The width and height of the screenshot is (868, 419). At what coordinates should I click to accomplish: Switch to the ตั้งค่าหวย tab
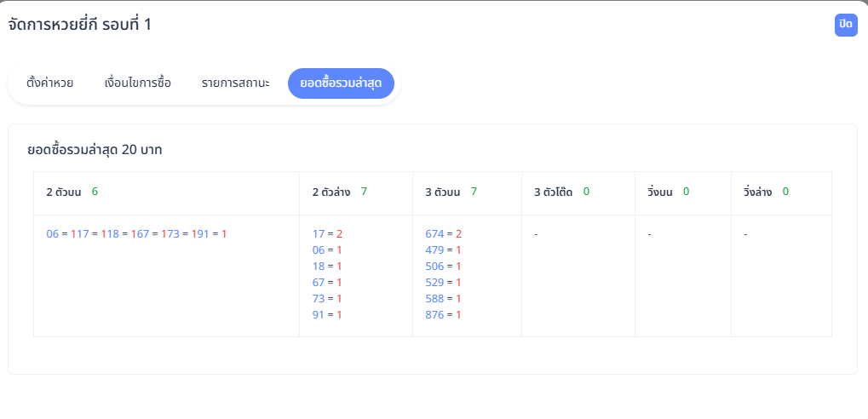tap(50, 83)
